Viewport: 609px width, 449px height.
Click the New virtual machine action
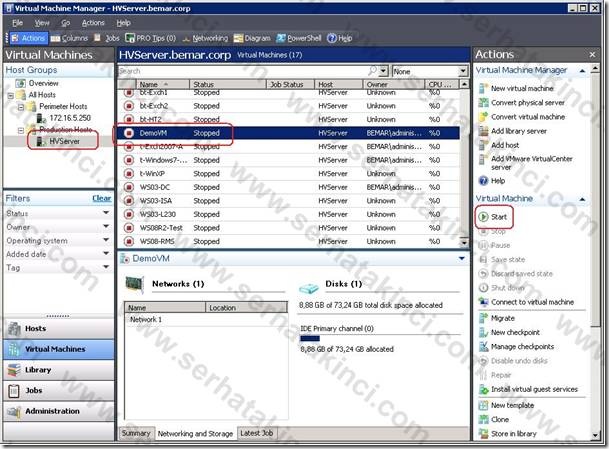click(516, 88)
